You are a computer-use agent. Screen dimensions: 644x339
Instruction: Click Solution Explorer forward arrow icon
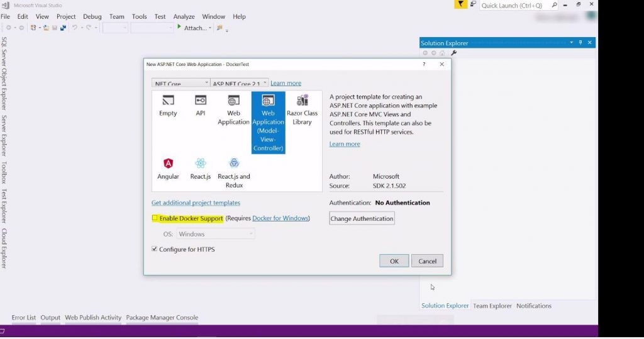pyautogui.click(x=433, y=53)
